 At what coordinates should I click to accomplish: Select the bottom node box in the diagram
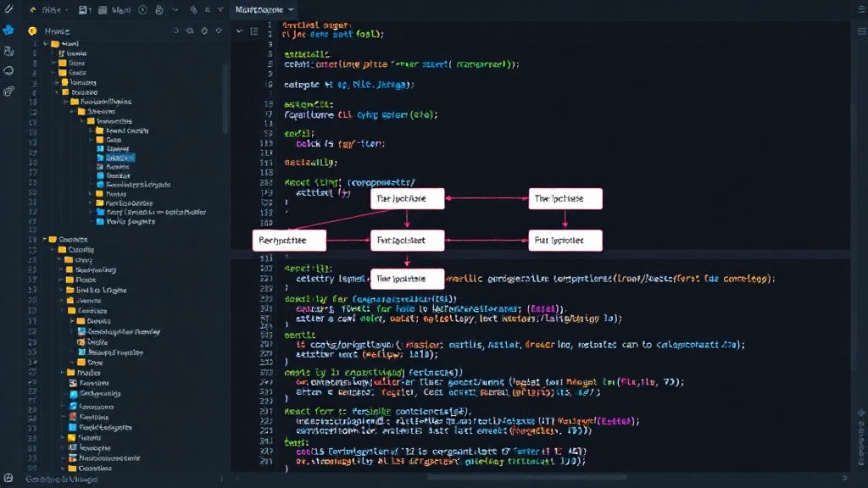click(407, 279)
